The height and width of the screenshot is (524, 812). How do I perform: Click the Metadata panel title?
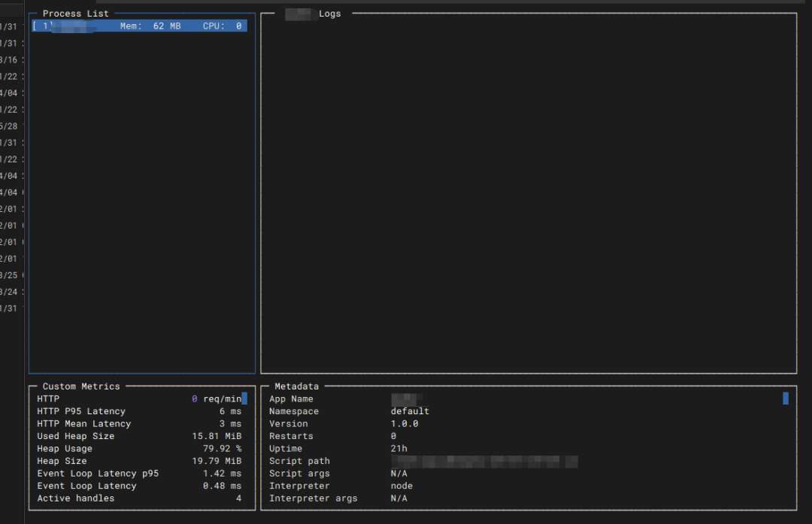click(297, 386)
